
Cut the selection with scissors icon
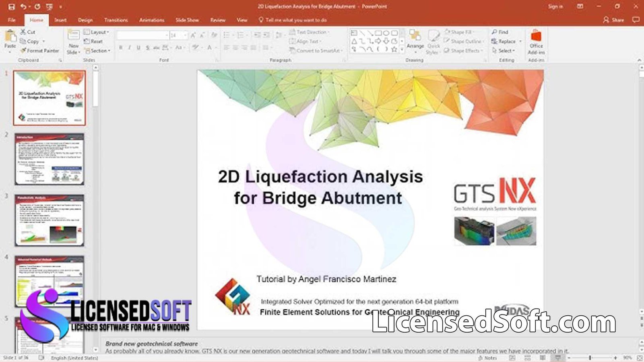(x=28, y=32)
